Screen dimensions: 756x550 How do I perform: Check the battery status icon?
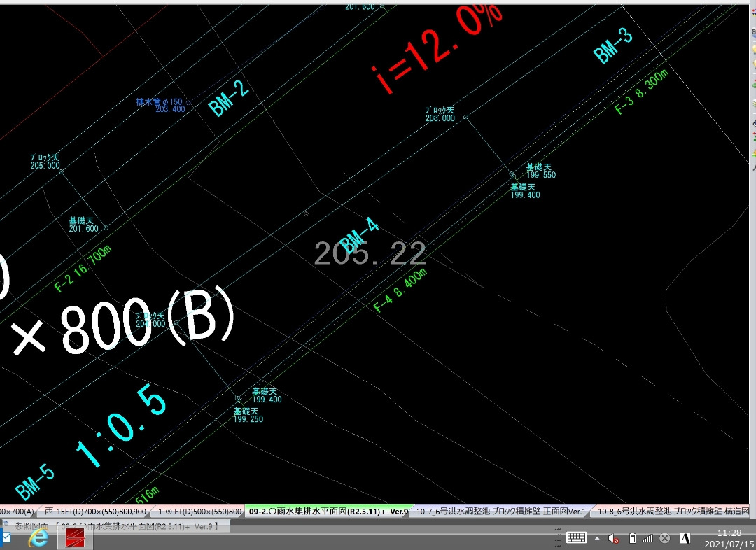pos(633,538)
